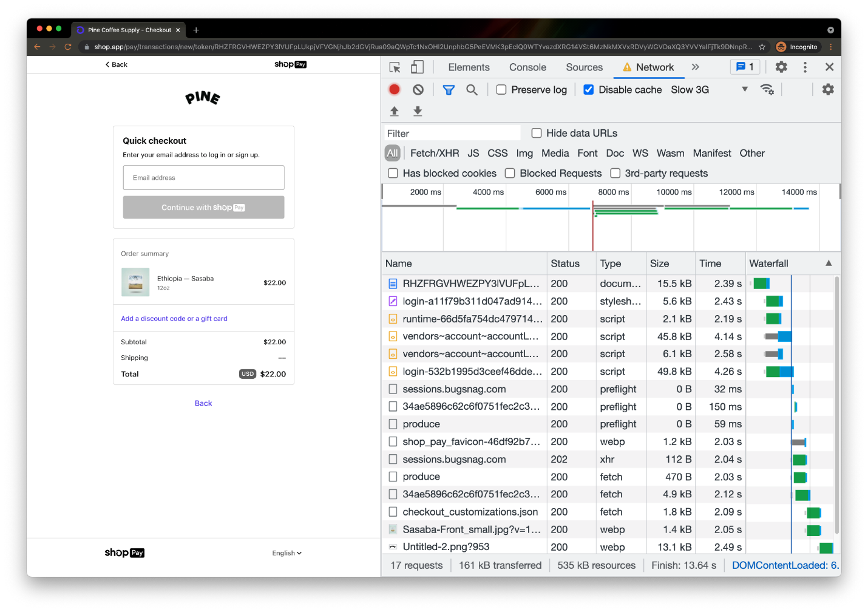
Task: Open the Incognito profile badge
Action: coord(797,47)
